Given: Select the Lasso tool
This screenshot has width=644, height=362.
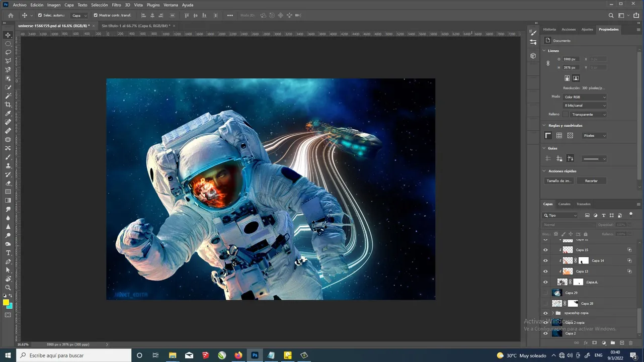Looking at the screenshot, I should (8, 52).
